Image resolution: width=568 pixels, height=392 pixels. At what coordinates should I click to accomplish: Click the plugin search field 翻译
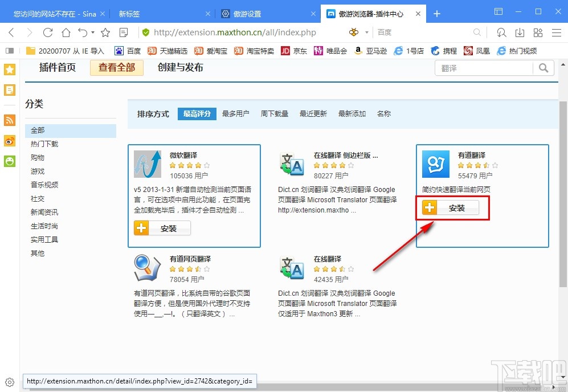pyautogui.click(x=484, y=68)
